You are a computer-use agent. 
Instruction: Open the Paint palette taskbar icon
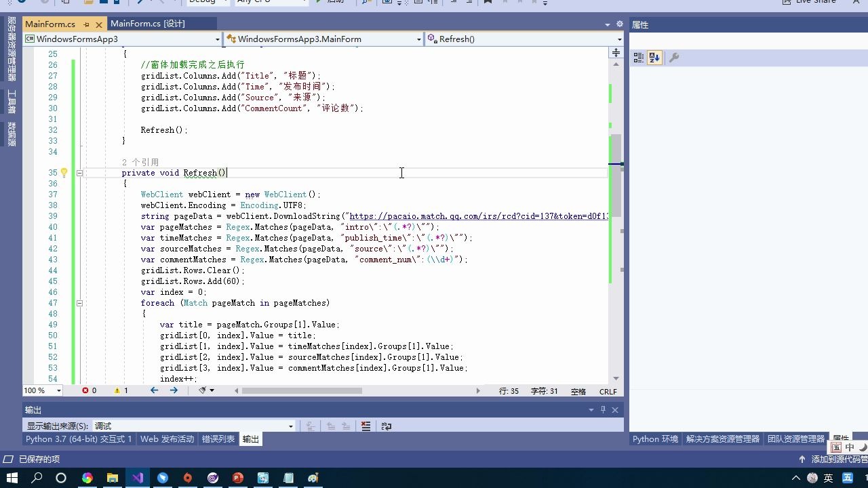tap(313, 478)
